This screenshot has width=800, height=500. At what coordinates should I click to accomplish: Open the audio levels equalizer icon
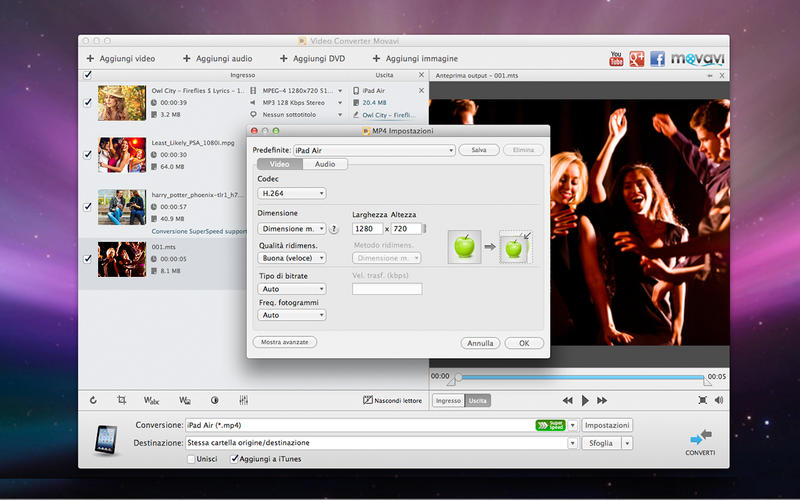click(x=243, y=401)
